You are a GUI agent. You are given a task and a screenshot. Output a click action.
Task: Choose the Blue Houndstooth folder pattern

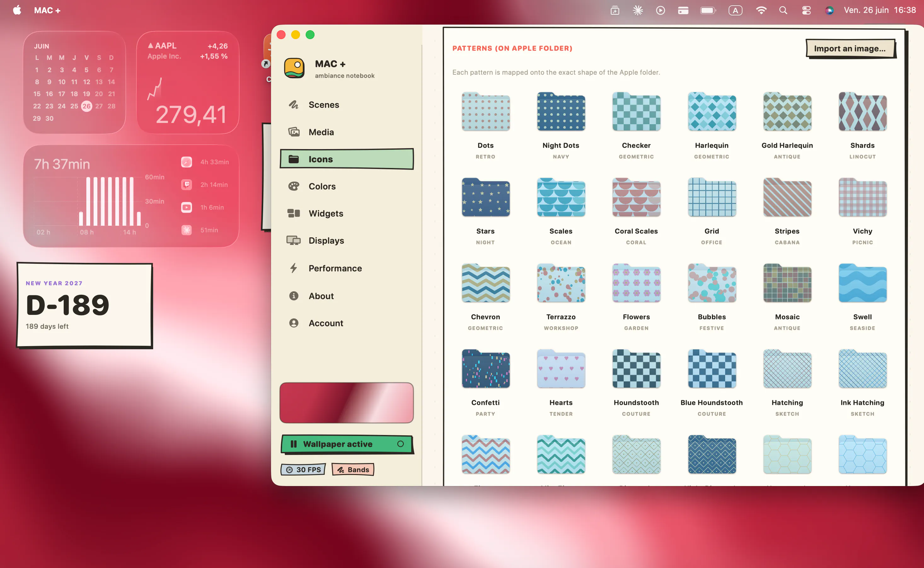click(x=712, y=368)
